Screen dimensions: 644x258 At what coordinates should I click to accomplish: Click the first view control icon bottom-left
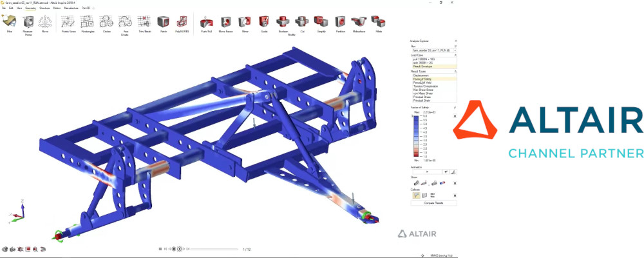tap(5, 249)
